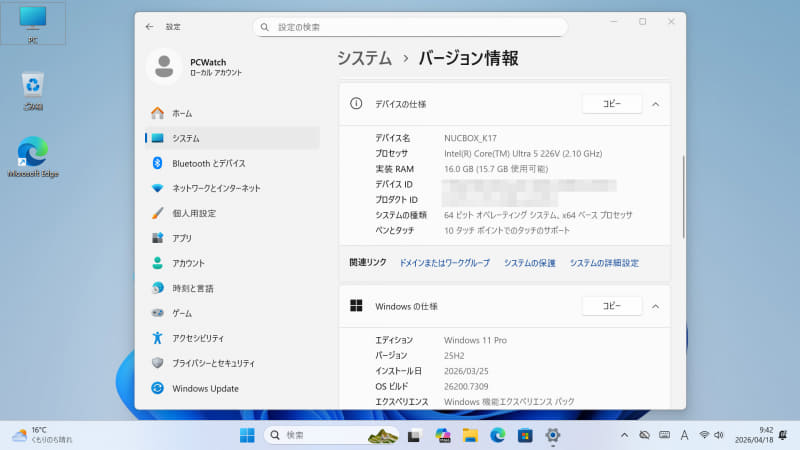Go back with the arrow in Settings

pyautogui.click(x=149, y=27)
